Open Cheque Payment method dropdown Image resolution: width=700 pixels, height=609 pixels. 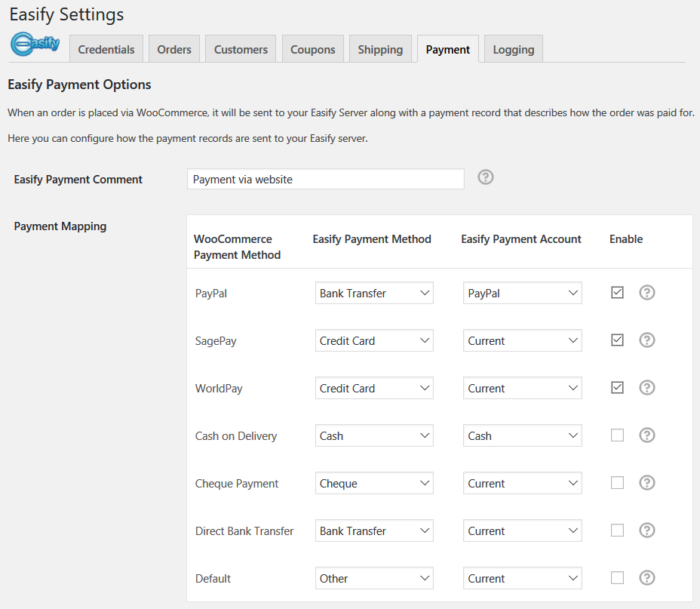(x=374, y=483)
